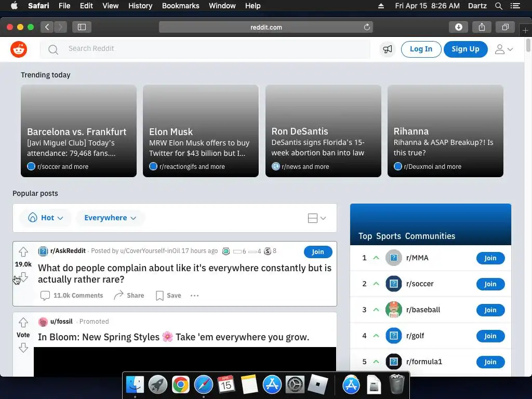Viewport: 532px width, 399px height.
Task: Reload page using the refresh icon
Action: (x=367, y=27)
